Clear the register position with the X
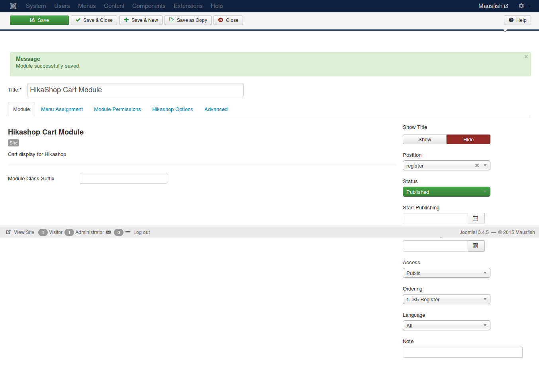539x392 pixels. point(477,166)
